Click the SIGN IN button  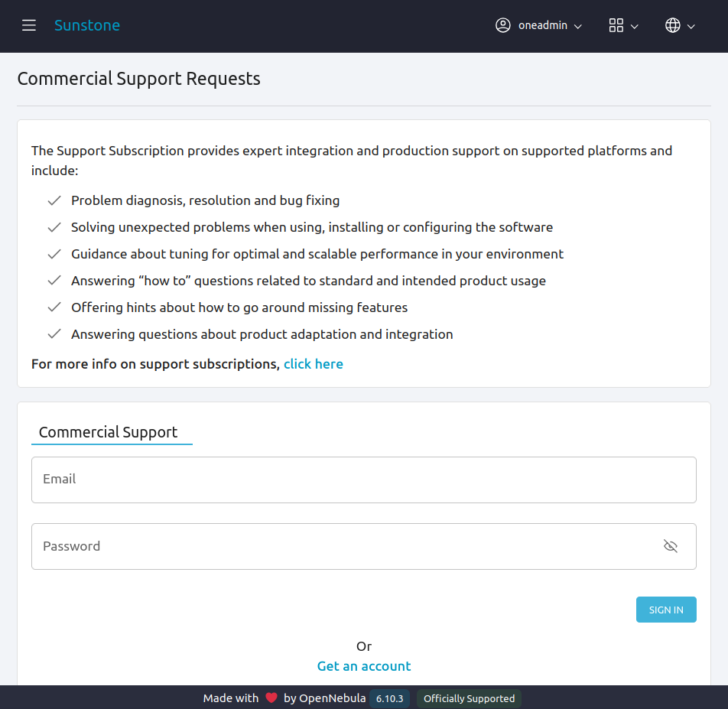pyautogui.click(x=666, y=610)
